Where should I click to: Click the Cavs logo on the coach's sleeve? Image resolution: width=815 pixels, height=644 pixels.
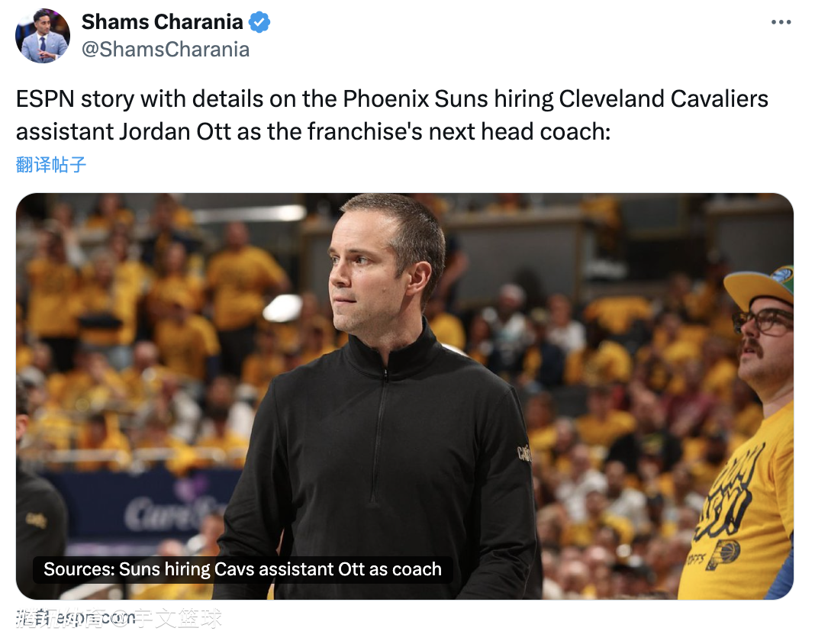coord(524,452)
